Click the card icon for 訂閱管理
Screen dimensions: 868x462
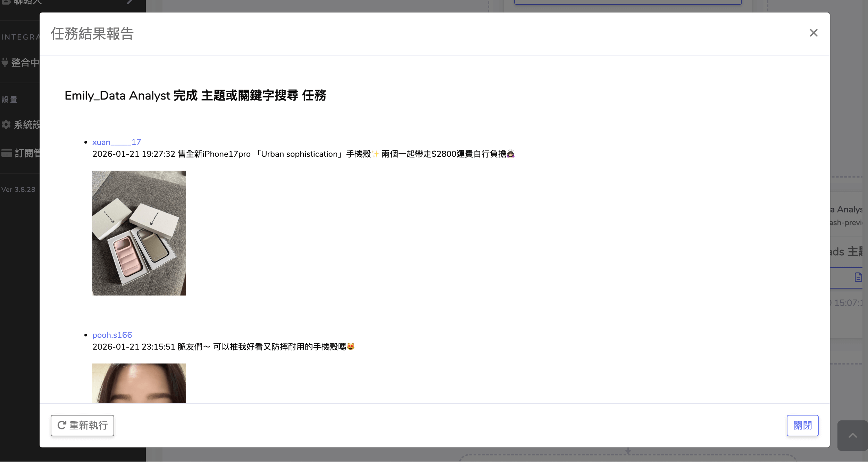[x=6, y=153]
